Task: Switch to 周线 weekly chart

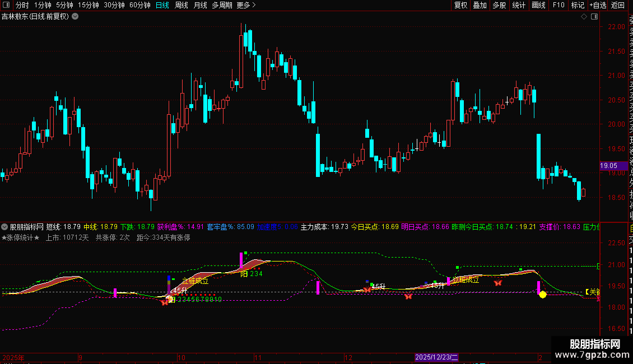Action: pyautogui.click(x=181, y=5)
